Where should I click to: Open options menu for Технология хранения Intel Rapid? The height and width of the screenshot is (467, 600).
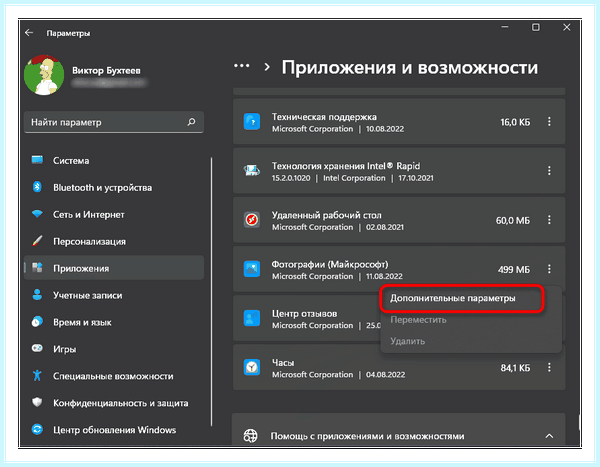[549, 171]
